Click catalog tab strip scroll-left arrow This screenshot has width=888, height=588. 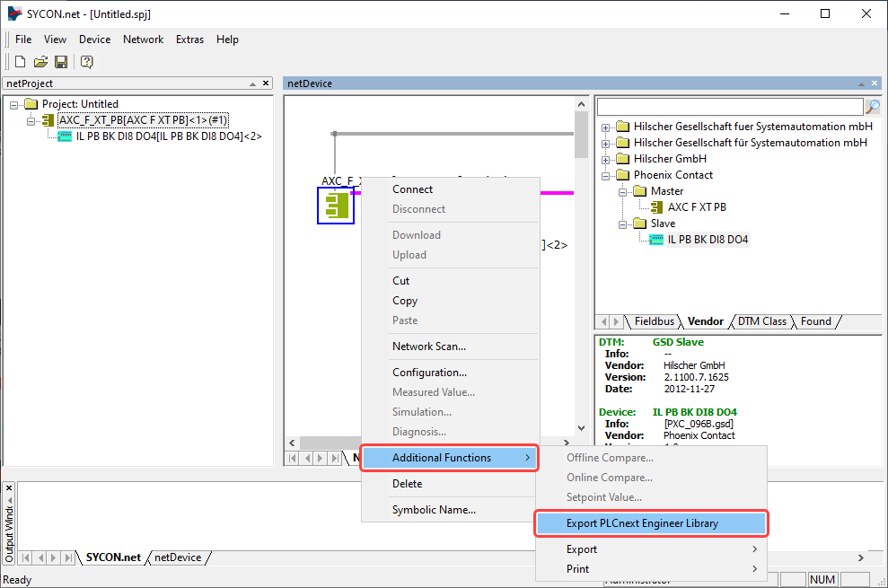coord(603,321)
